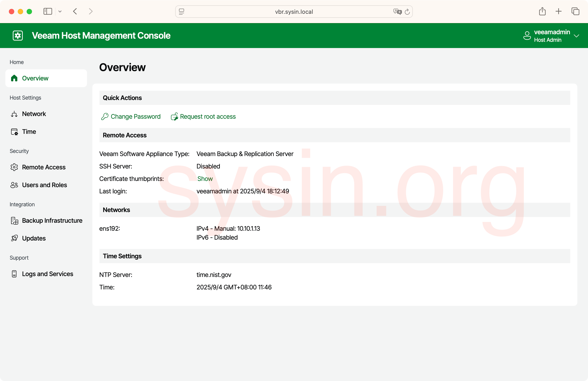Click the Request root access icon
The width and height of the screenshot is (588, 381).
174,116
